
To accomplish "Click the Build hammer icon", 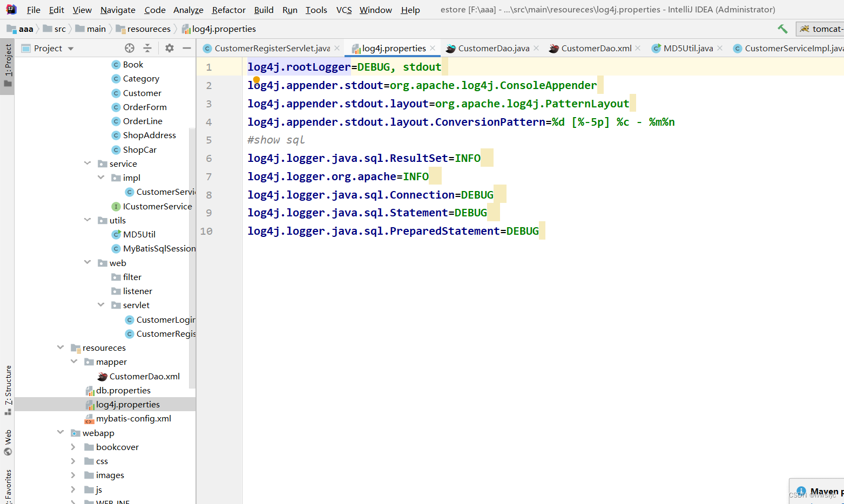I will coord(782,29).
